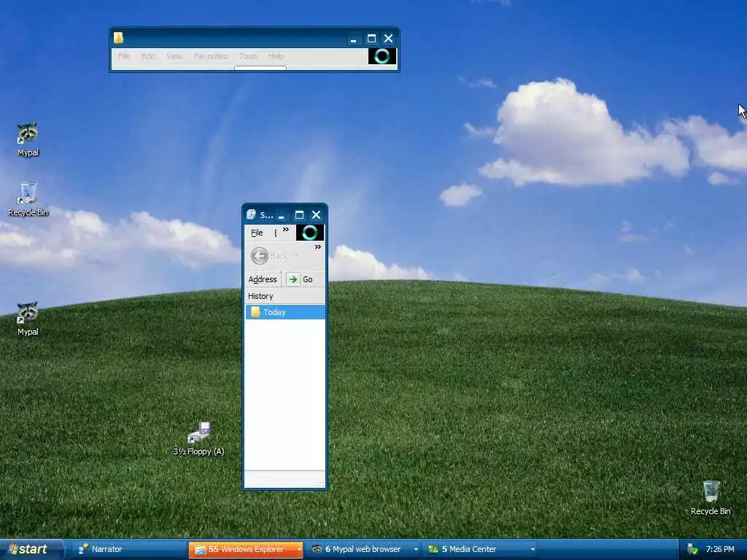Viewport: 747px width, 560px height.
Task: Open the truncated menu next to File
Action: (x=275, y=233)
